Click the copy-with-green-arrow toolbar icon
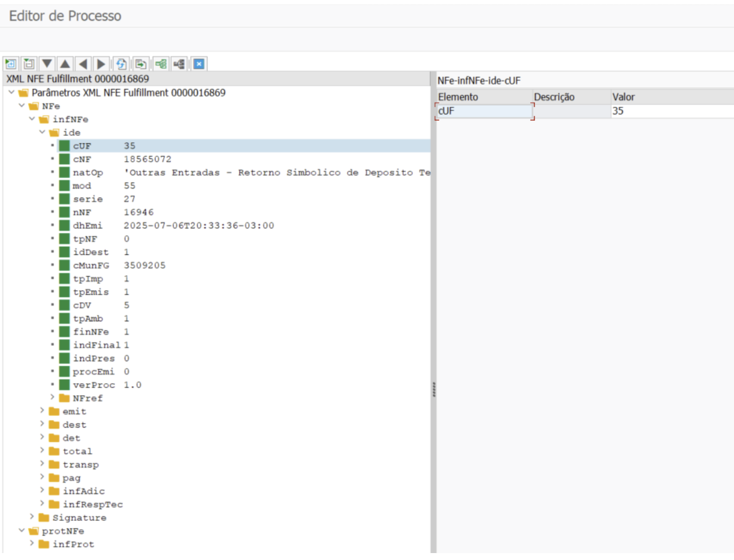 point(141,64)
